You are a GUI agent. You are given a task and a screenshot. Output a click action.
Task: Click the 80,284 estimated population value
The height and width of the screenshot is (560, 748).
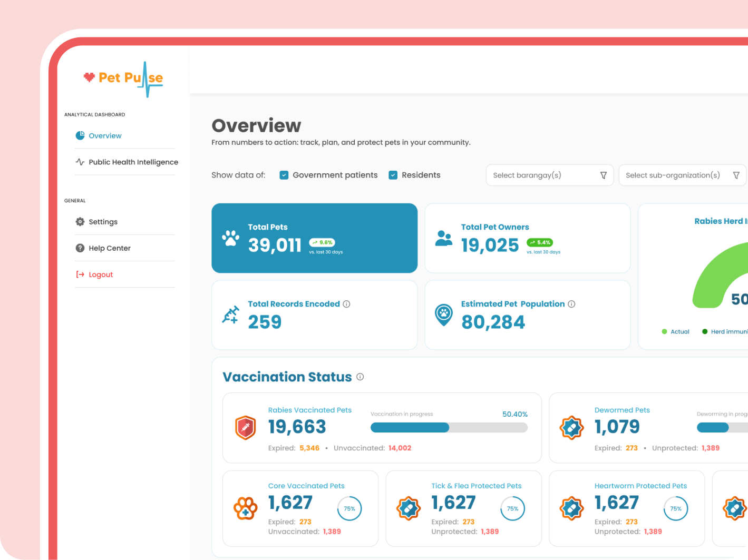tap(493, 322)
